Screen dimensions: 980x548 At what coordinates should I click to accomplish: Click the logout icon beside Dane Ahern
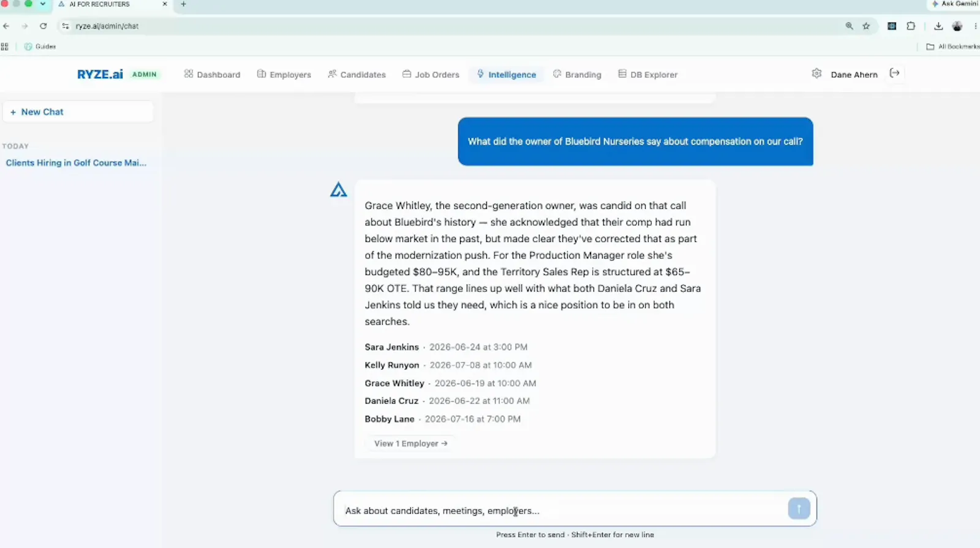tap(895, 73)
